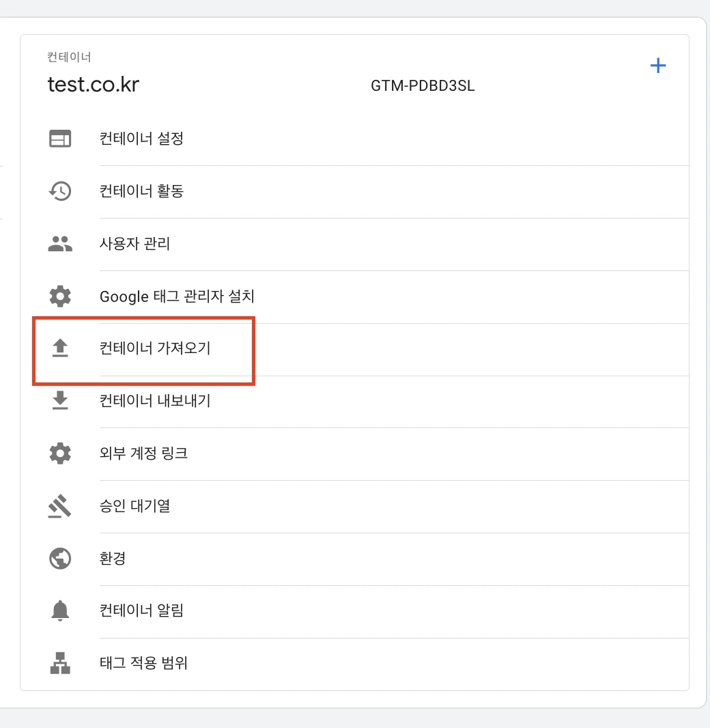Click the gear icon beside 외부 계정 링크
The height and width of the screenshot is (728, 710).
click(x=60, y=453)
